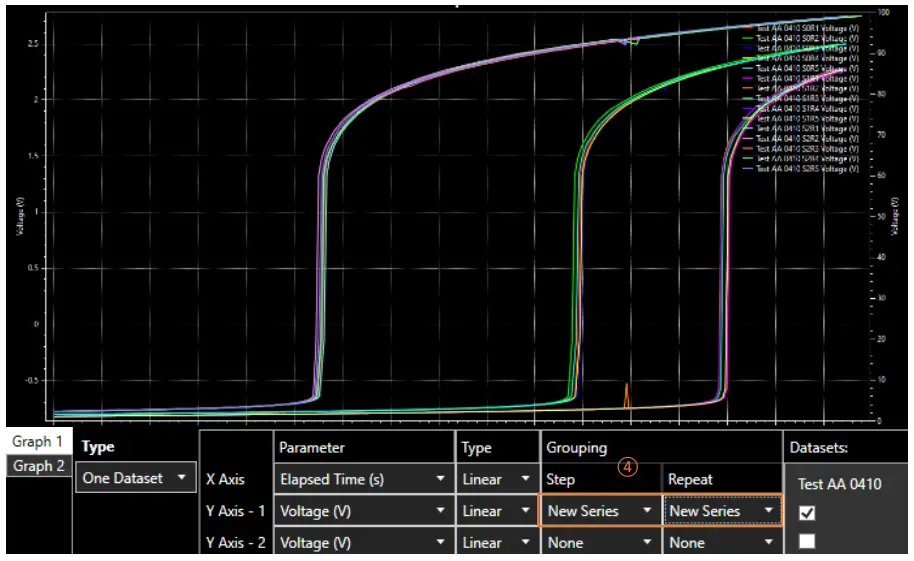Click the Datasets: header label
This screenshot has height=561, width=914.
(818, 447)
